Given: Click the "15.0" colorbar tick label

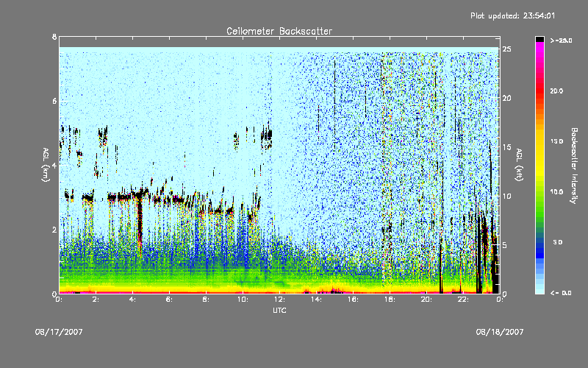Looking at the screenshot, I should click(556, 141).
